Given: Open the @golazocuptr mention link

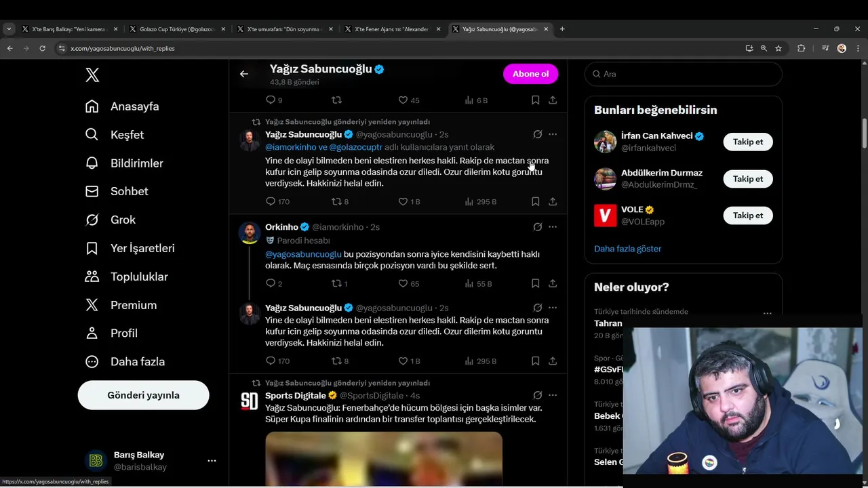Looking at the screenshot, I should [356, 147].
